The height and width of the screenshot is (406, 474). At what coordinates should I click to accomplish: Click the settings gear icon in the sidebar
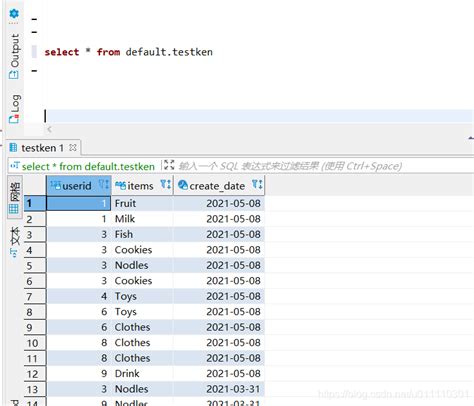coord(14,14)
